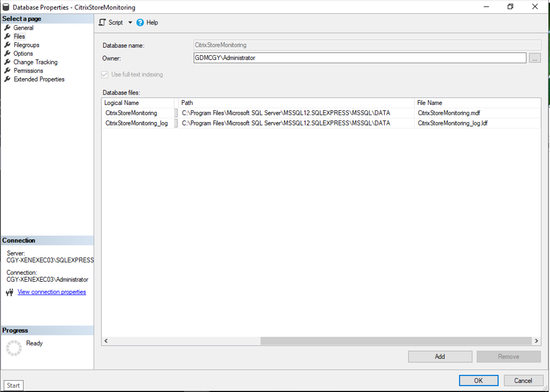The height and width of the screenshot is (392, 550).
Task: Click the Remove file button
Action: click(x=509, y=357)
